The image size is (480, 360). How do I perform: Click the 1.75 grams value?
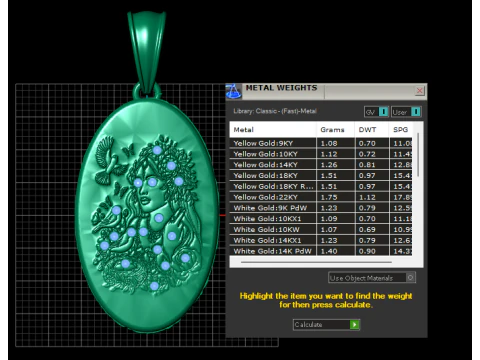(329, 197)
